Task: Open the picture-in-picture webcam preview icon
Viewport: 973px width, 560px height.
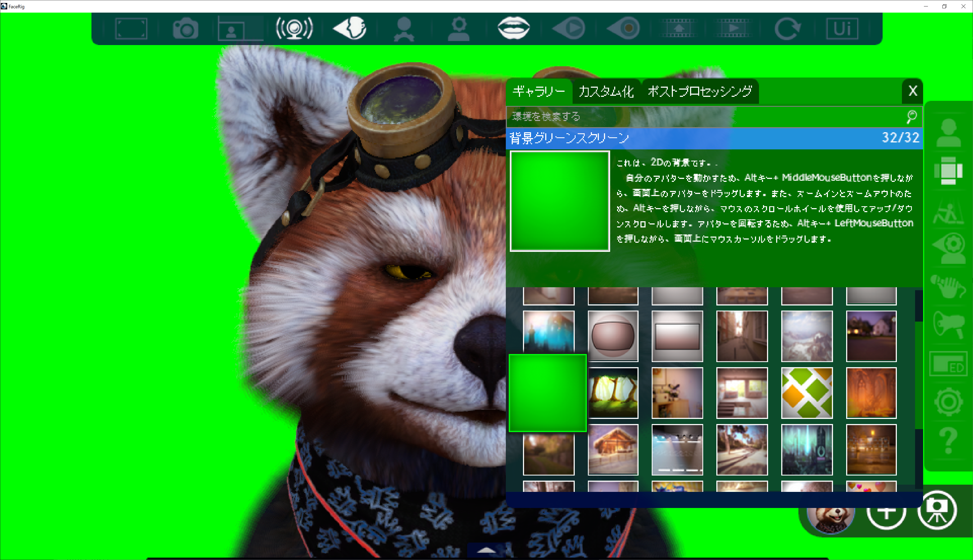Action: [240, 28]
